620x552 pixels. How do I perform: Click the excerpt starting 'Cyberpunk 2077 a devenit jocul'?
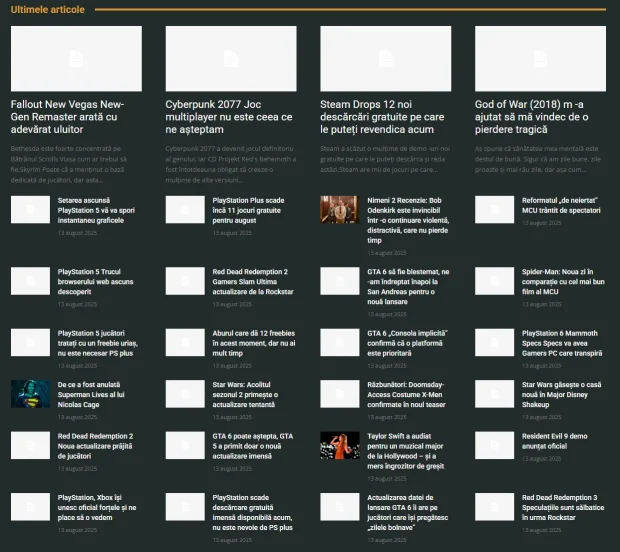tap(231, 164)
